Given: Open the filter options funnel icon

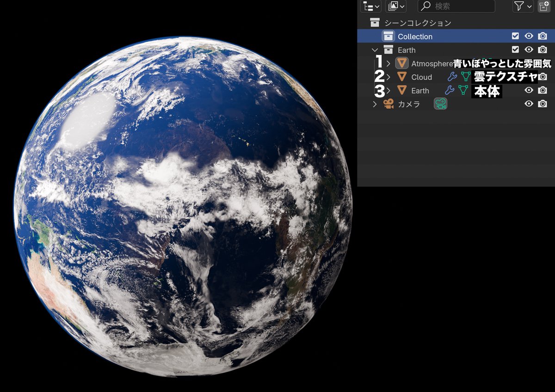Looking at the screenshot, I should (520, 6).
